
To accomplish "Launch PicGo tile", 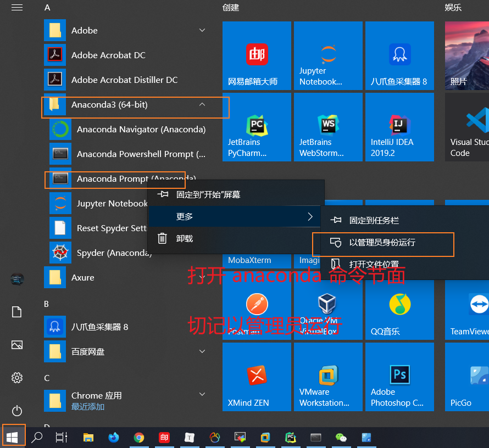I will (467, 377).
